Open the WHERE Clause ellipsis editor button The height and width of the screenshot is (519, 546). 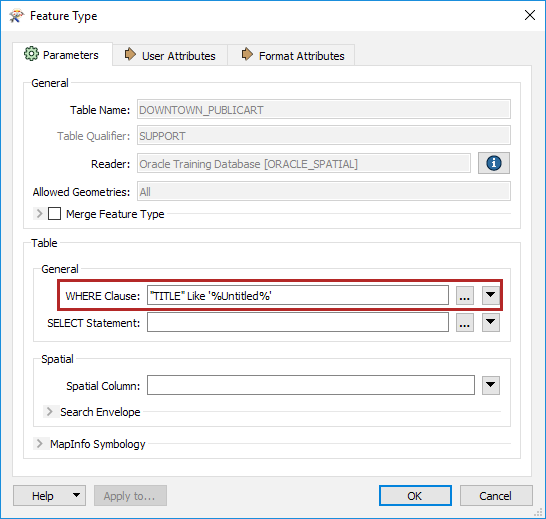coord(465,296)
